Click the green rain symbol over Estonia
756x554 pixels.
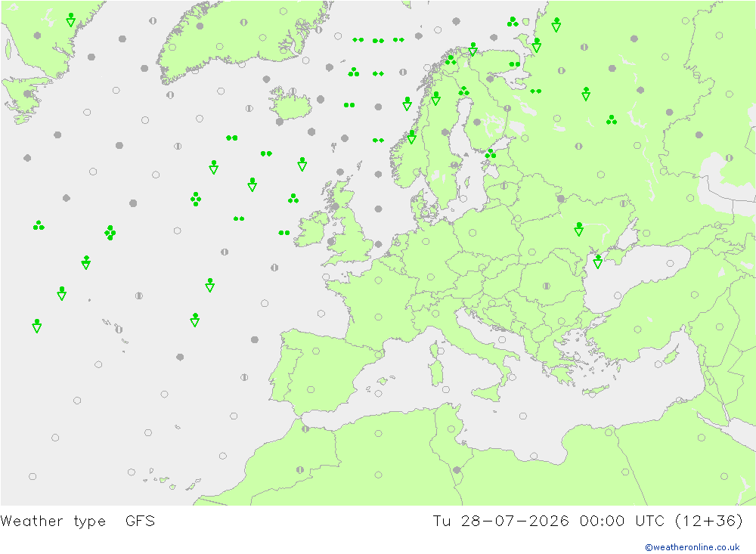pyautogui.click(x=491, y=154)
